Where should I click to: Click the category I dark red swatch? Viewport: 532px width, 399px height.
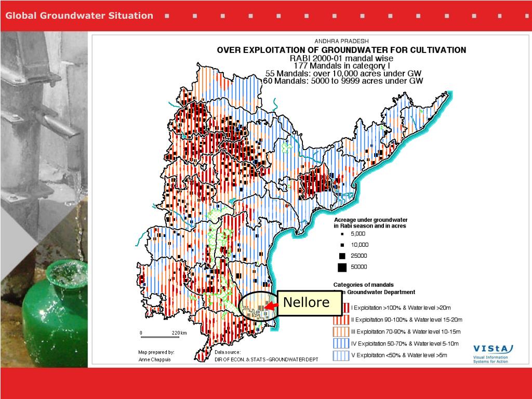(345, 308)
